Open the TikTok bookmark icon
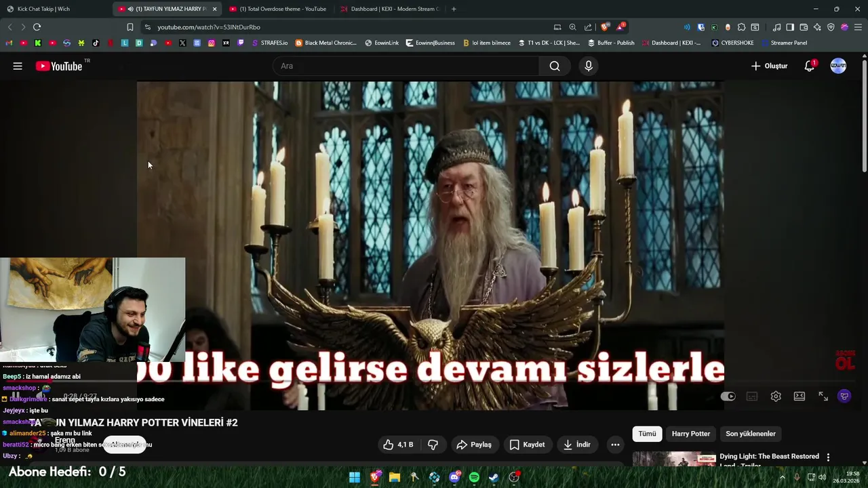 [96, 43]
